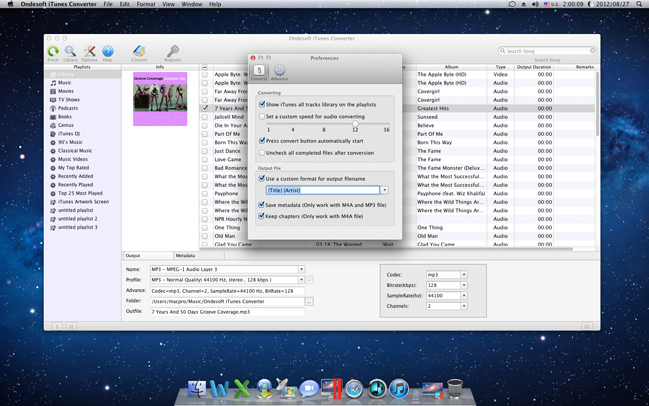This screenshot has height=406, width=649.
Task: Select Music in the Playlists sidebar
Action: (x=65, y=83)
